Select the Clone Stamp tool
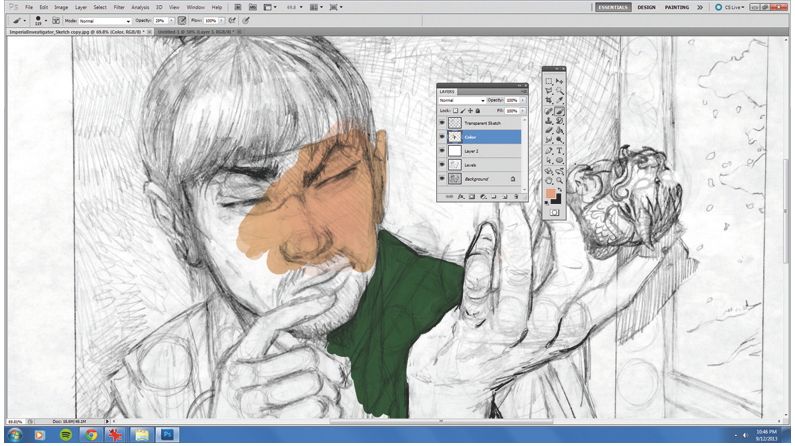Viewport: 795px width, 446px height. [549, 120]
